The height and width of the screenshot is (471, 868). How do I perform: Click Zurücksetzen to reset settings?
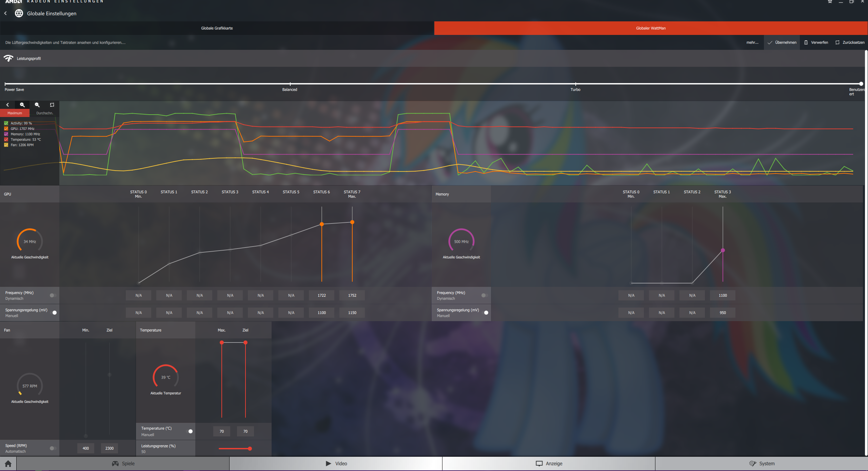850,42
